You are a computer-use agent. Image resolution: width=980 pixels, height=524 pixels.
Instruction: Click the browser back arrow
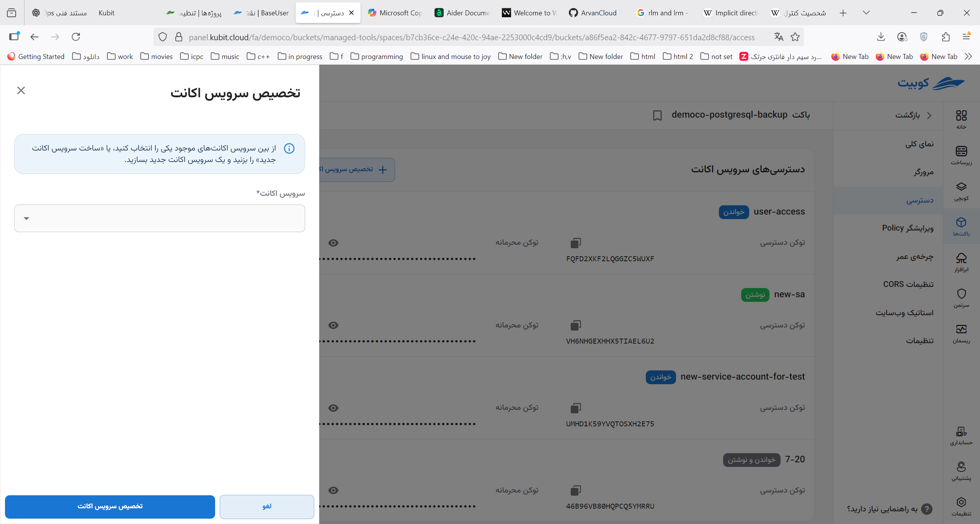click(34, 37)
